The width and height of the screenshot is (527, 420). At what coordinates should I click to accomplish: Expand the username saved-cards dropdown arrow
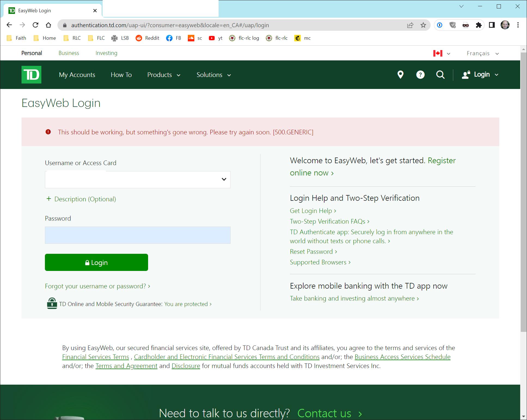(224, 179)
